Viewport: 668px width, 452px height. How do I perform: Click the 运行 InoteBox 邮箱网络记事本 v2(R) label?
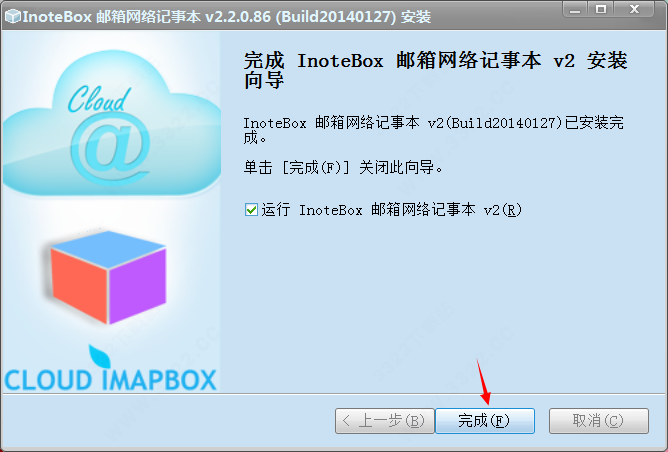392,210
